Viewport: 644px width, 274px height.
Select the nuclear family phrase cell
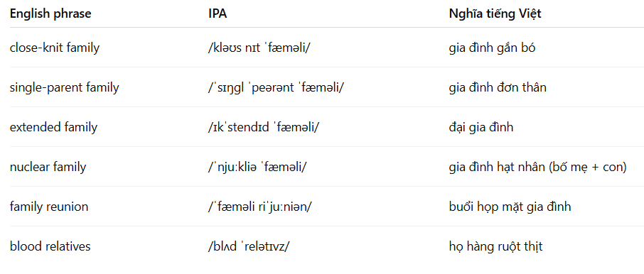click(48, 167)
